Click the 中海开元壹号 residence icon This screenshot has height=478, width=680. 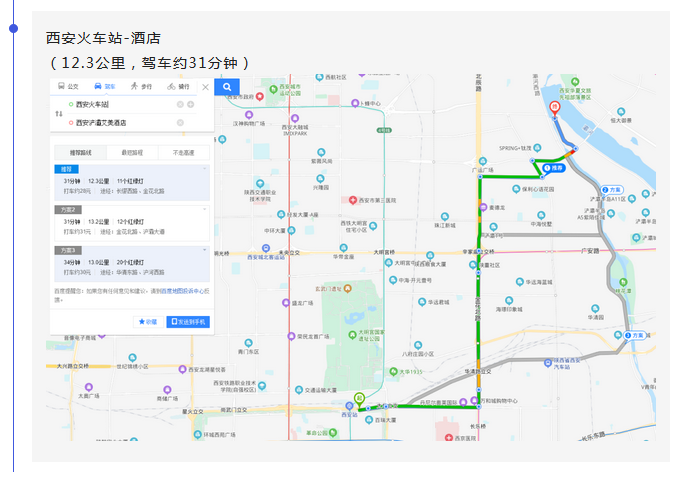(x=393, y=280)
